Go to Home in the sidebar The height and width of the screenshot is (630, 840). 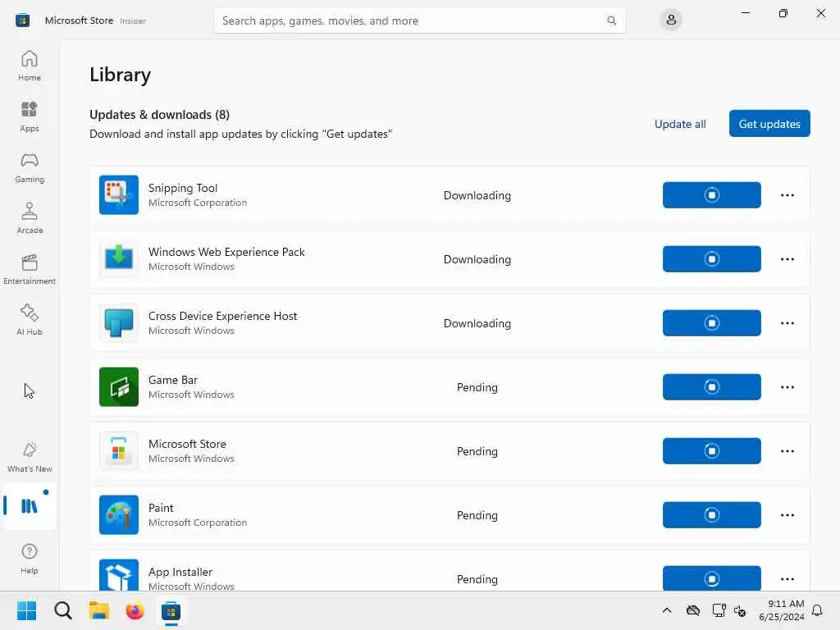point(30,66)
